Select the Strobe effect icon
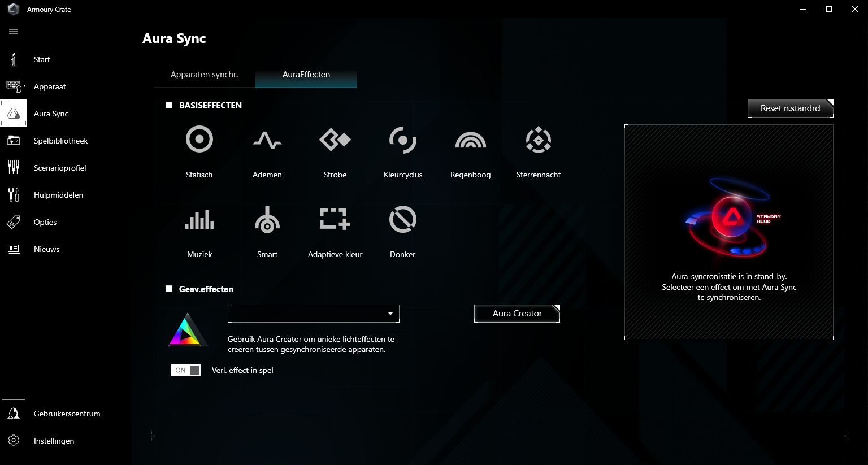 [x=335, y=139]
